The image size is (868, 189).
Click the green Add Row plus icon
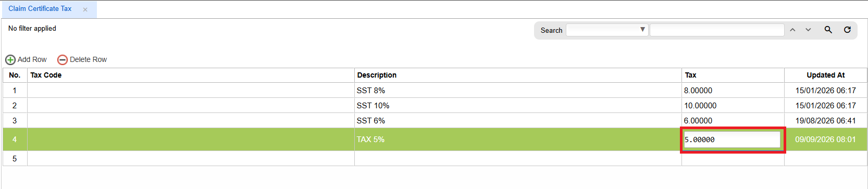click(x=10, y=60)
